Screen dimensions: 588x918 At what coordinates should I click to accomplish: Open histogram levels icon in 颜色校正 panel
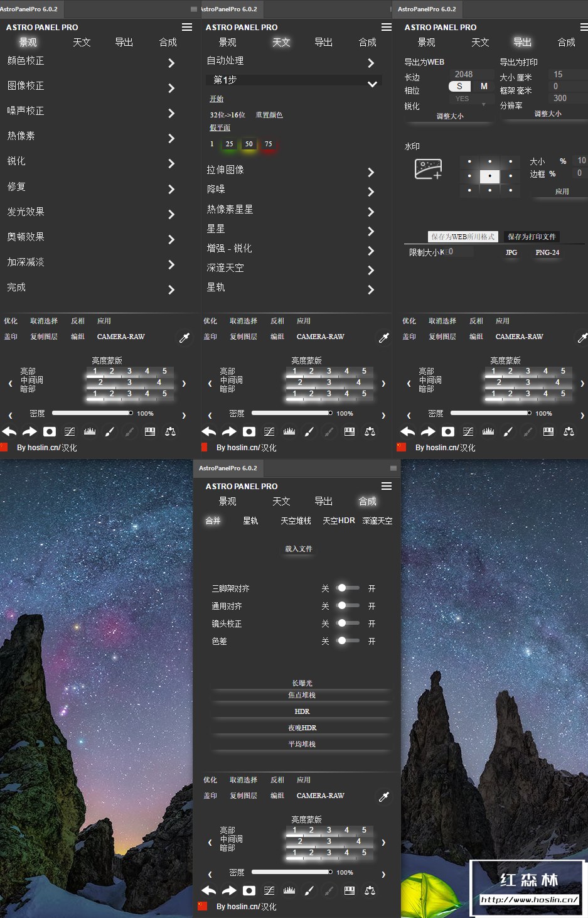pos(90,431)
